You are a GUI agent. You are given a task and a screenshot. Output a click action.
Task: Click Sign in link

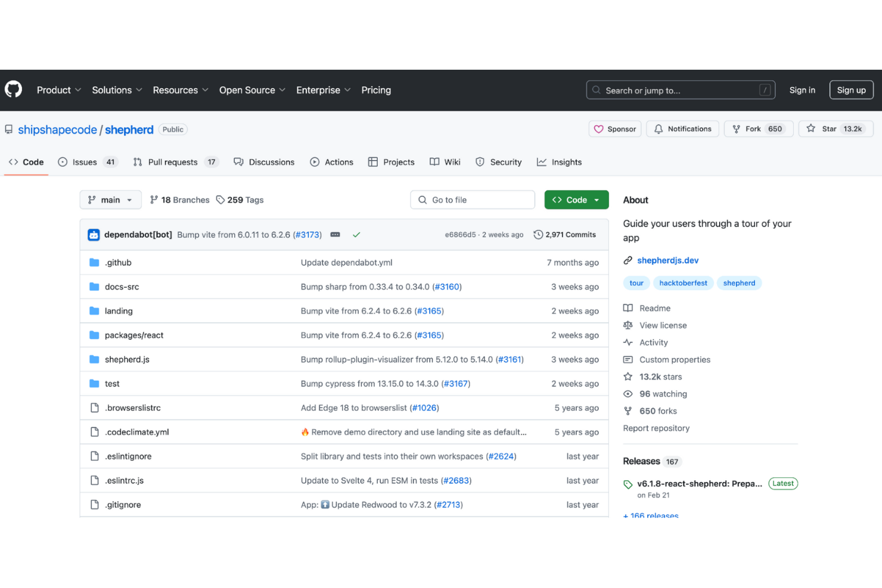802,90
